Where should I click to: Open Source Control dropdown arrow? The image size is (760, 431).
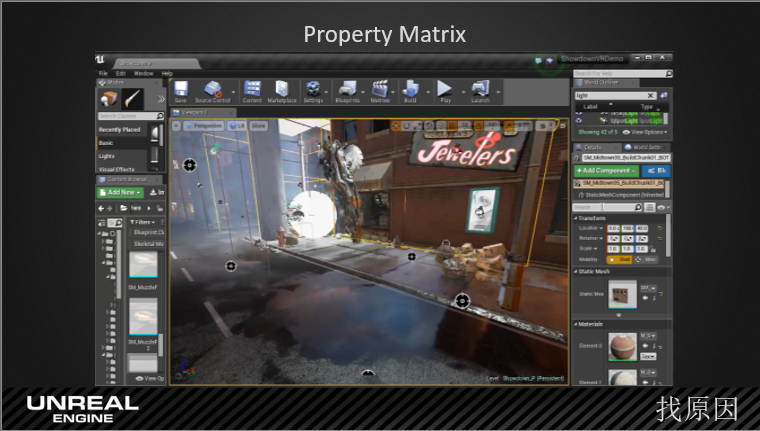pos(234,92)
